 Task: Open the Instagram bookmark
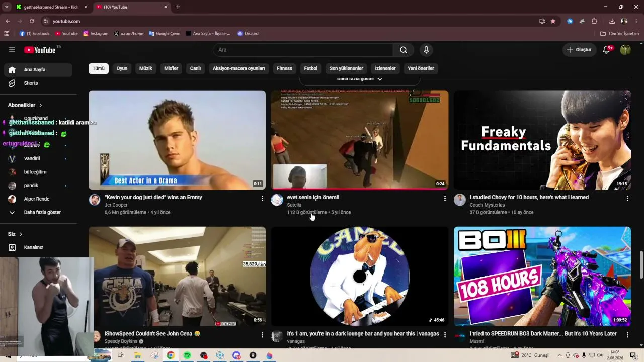pos(96,34)
